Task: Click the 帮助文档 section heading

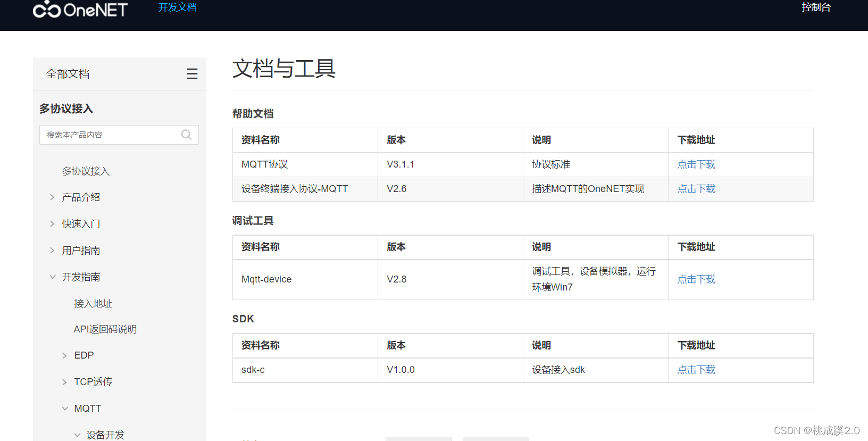Action: pos(253,113)
